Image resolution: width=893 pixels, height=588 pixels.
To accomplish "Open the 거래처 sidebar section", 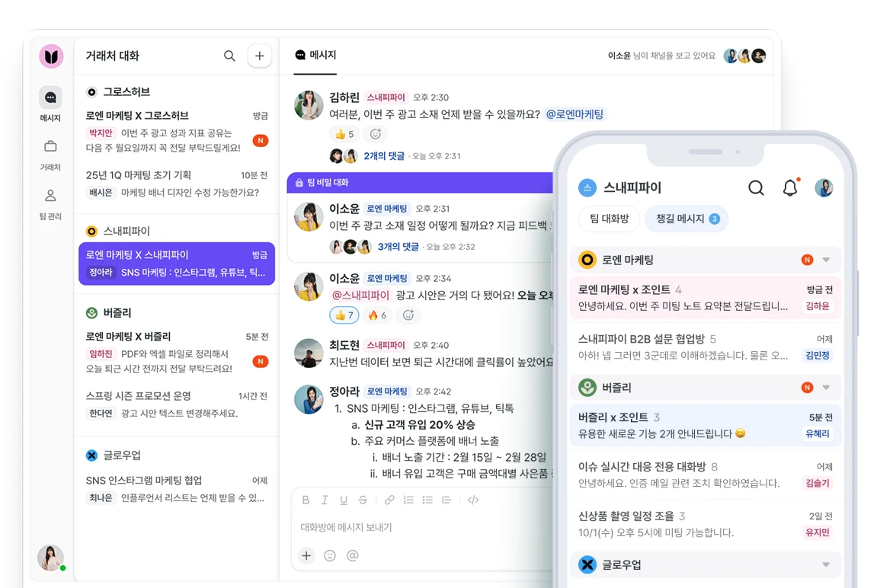I will tap(51, 155).
